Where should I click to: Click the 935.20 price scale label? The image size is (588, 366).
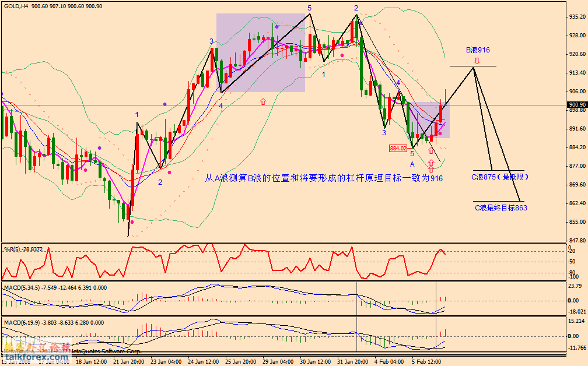coord(576,17)
